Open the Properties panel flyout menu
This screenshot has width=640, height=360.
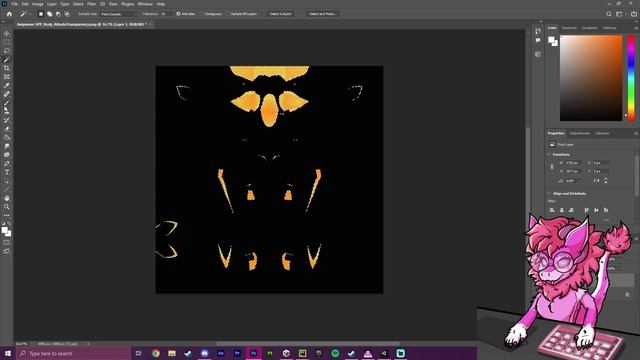pyautogui.click(x=636, y=133)
